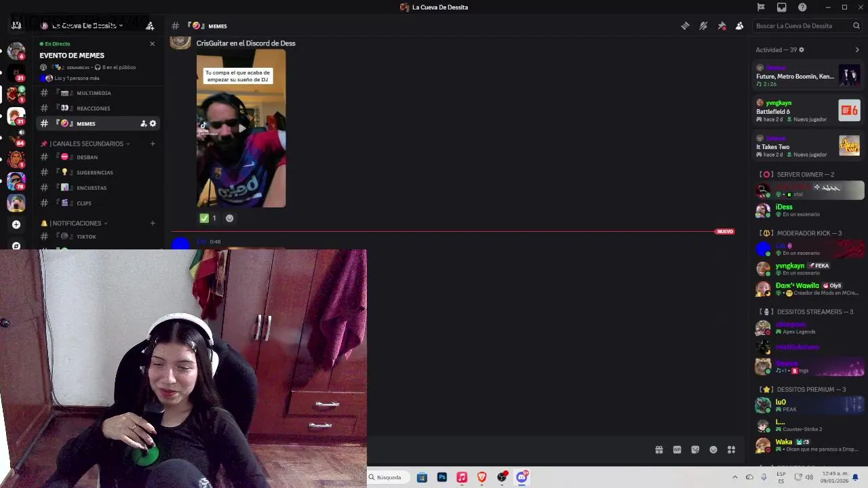868x488 pixels.
Task: Open gift picker icon in message bar
Action: click(658, 449)
